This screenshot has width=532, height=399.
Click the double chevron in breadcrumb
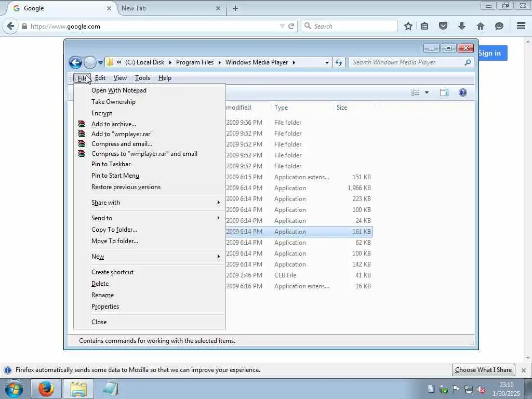[x=119, y=62]
